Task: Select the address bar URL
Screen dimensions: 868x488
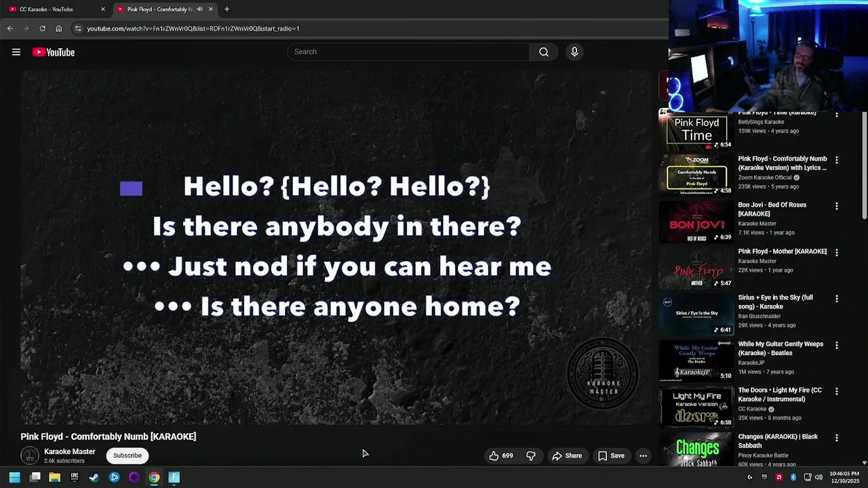Action: tap(193, 28)
